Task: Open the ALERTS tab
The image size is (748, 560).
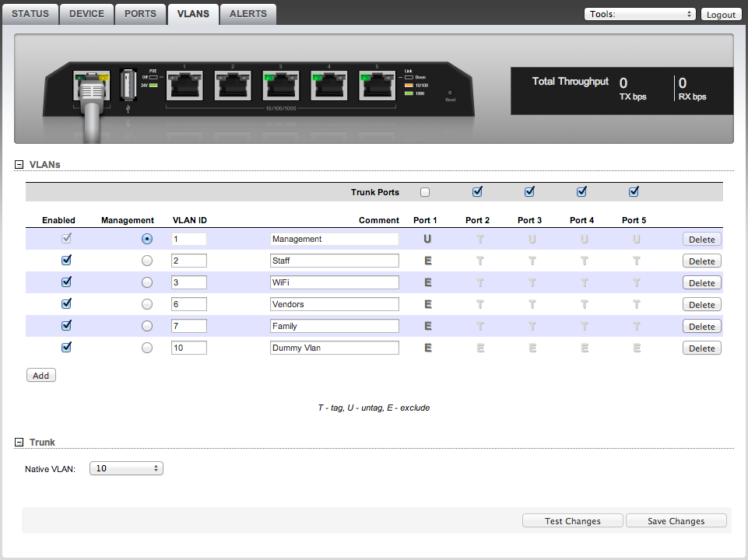Action: coord(248,14)
